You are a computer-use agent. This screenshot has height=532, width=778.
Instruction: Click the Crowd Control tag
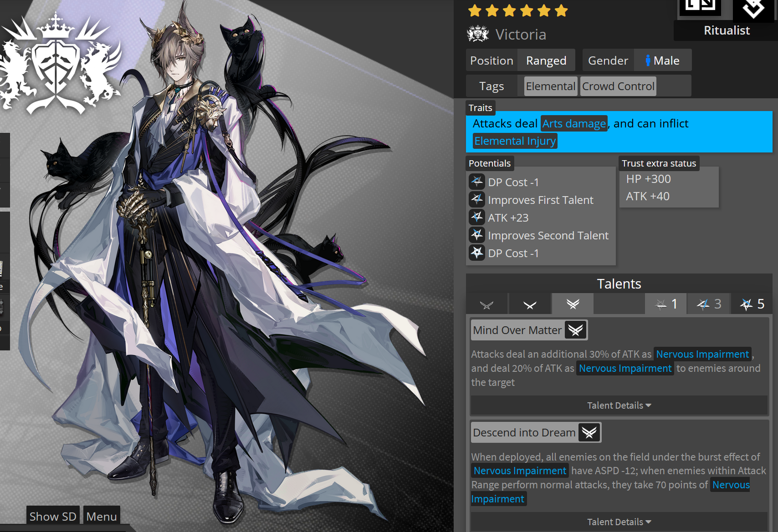618,86
